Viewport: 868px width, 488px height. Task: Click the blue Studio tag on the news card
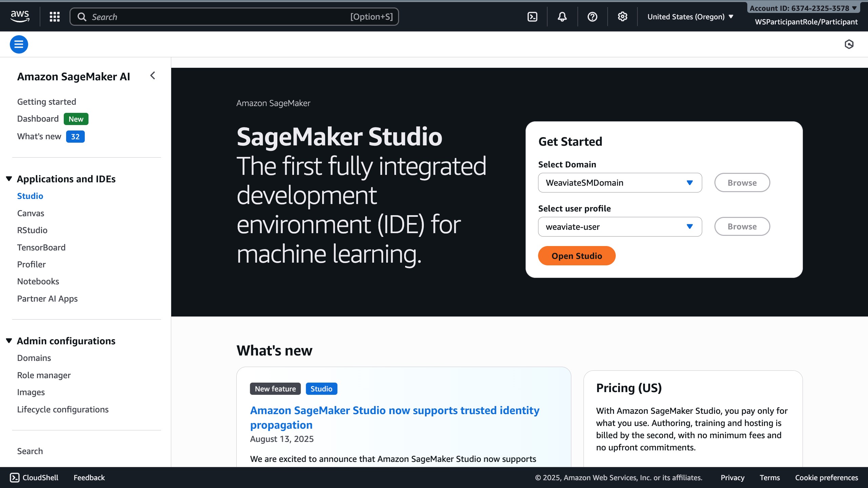click(x=321, y=389)
